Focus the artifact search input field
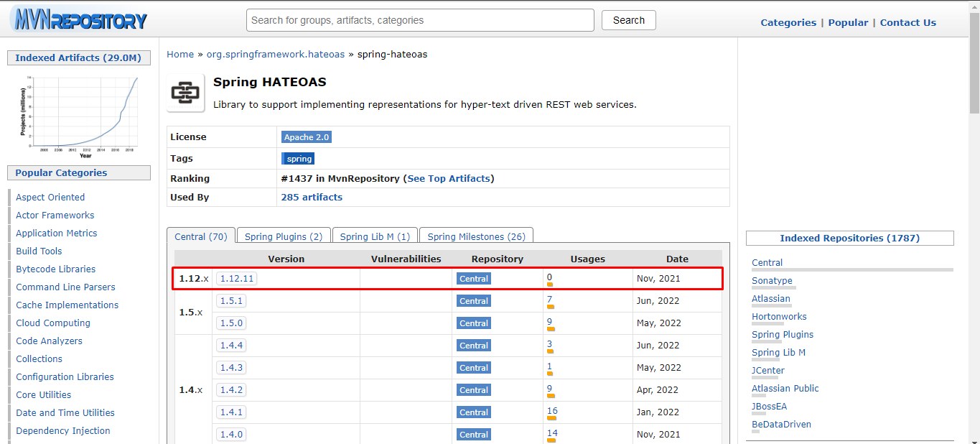The width and height of the screenshot is (980, 444). click(420, 20)
